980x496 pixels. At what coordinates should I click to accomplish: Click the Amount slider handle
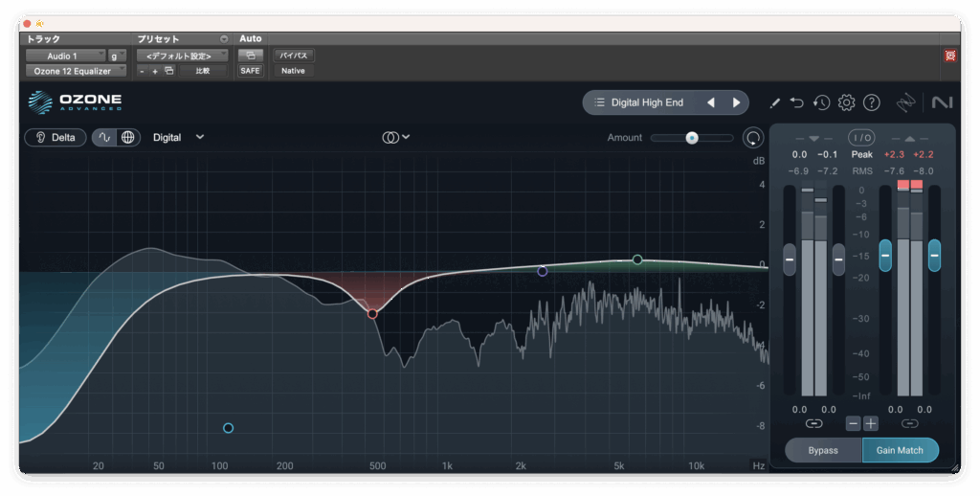click(691, 138)
